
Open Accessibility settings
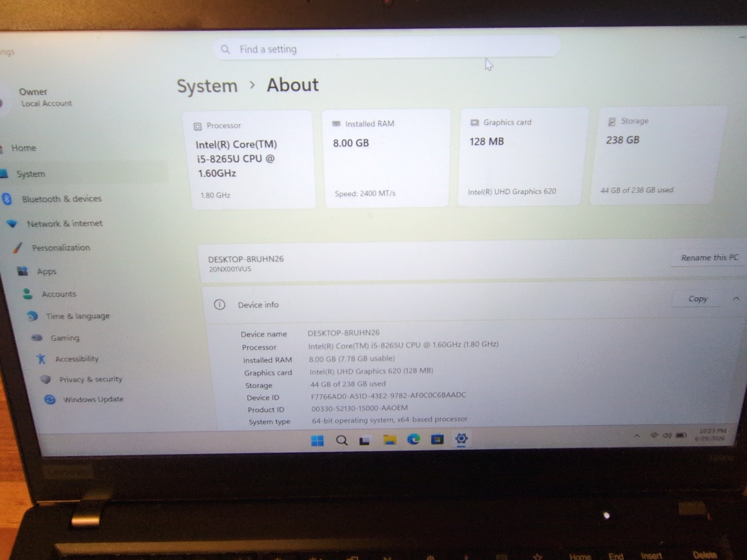pos(77,359)
